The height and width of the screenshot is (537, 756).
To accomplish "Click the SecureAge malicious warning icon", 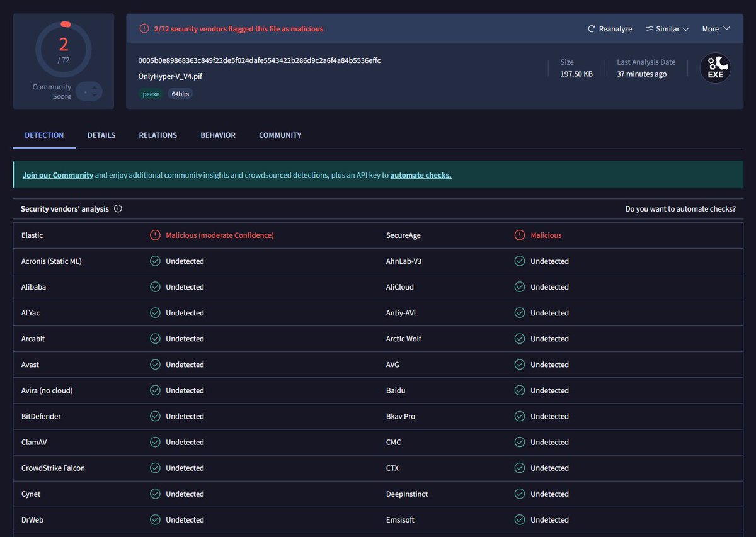I will click(x=520, y=235).
